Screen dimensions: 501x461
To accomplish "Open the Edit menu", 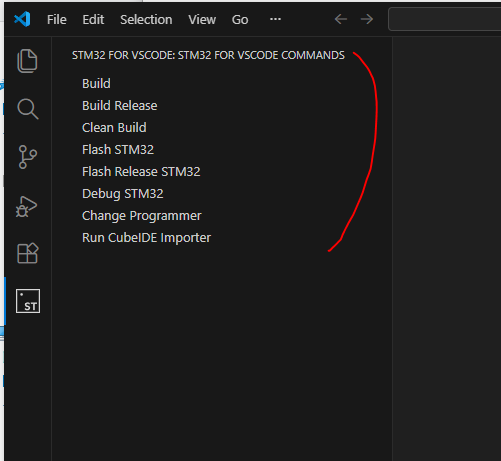I will coord(93,20).
